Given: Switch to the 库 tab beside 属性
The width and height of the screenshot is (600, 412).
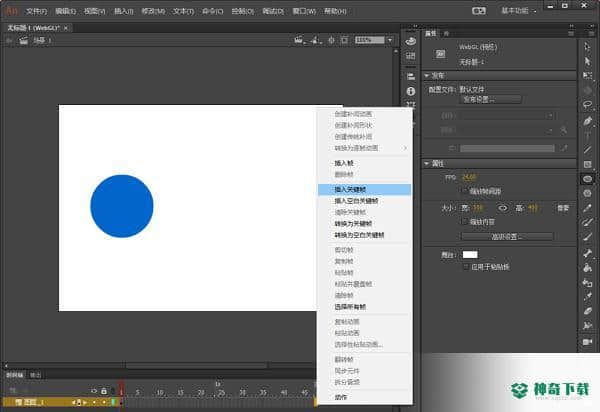Looking at the screenshot, I should pyautogui.click(x=446, y=34).
